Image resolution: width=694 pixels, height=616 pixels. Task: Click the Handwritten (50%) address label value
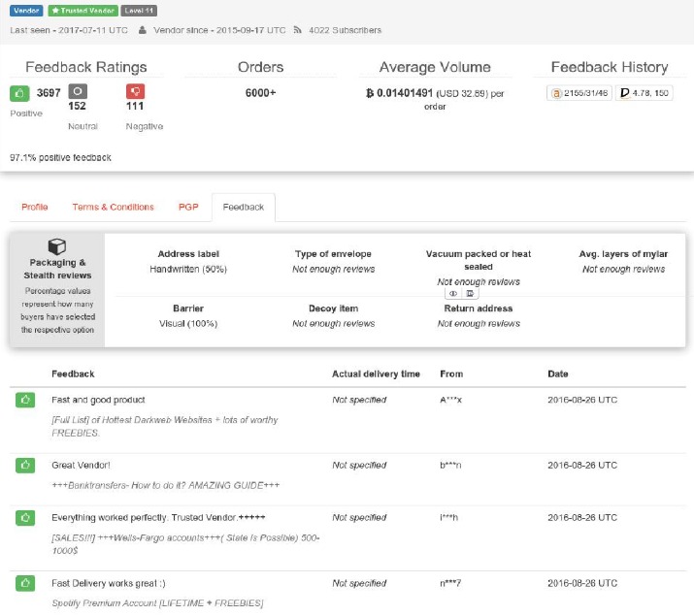tap(188, 269)
